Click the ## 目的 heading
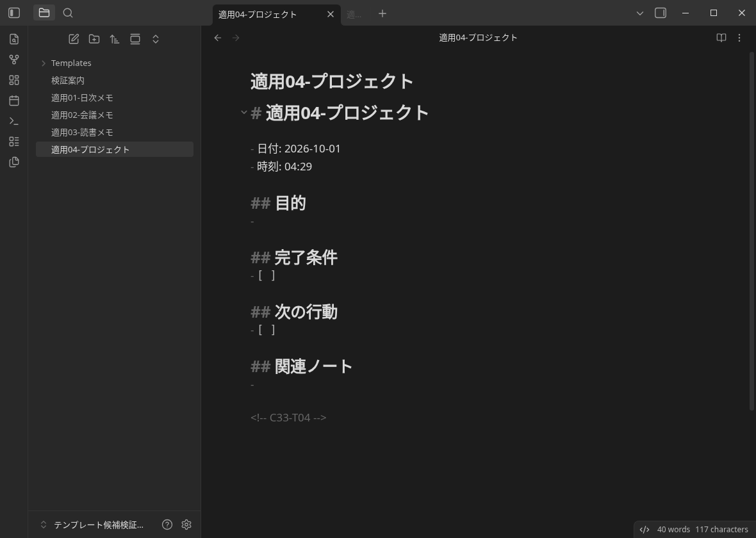Viewport: 756px width, 538px height. [278, 203]
